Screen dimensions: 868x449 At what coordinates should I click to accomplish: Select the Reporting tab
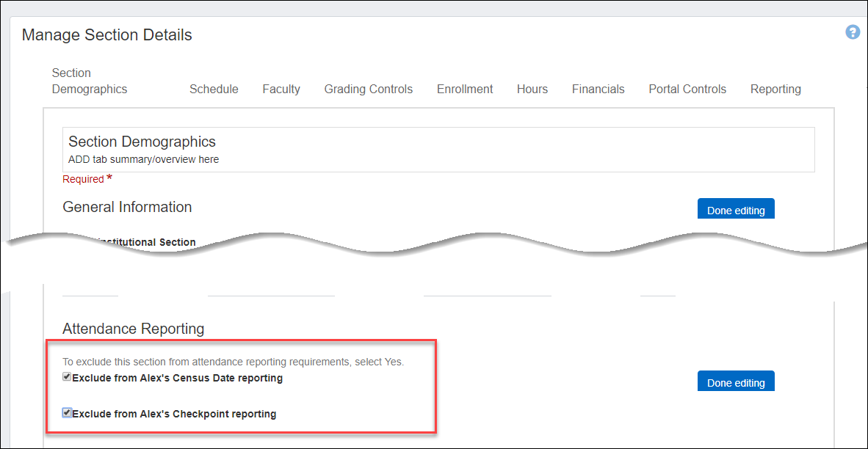click(775, 90)
